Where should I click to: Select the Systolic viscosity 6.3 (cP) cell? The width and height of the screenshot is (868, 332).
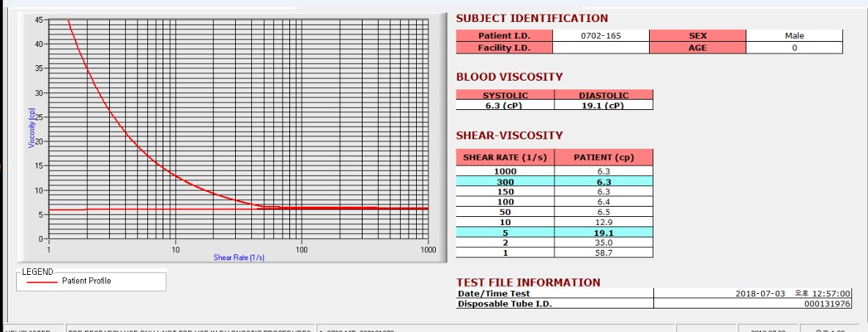pyautogui.click(x=505, y=105)
